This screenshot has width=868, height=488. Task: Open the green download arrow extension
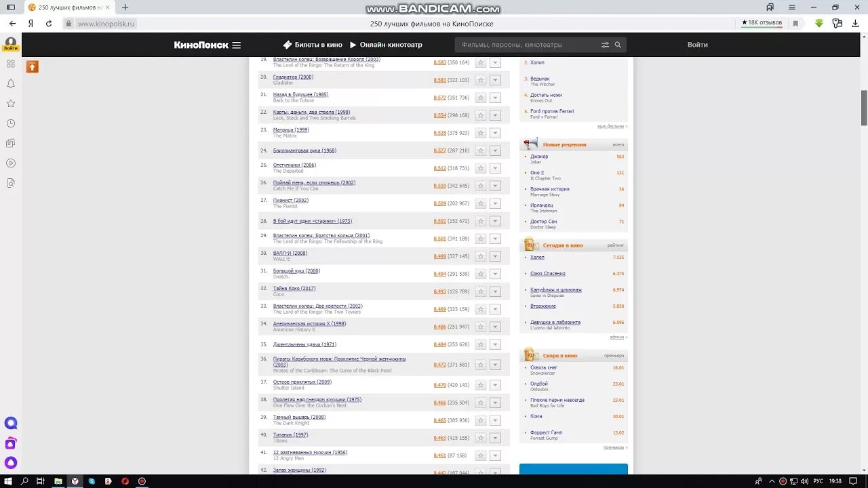pos(818,23)
